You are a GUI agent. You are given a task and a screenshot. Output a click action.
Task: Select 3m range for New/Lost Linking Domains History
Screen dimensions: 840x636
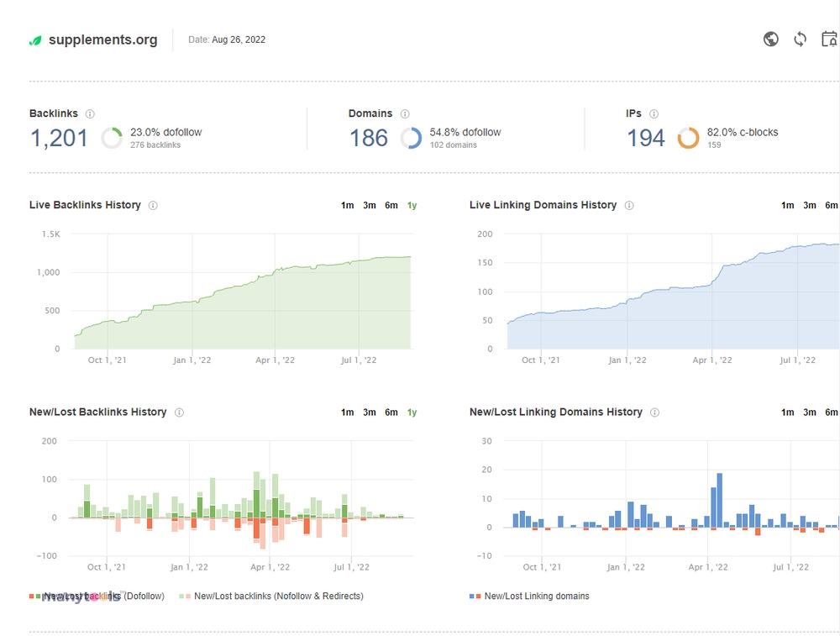pos(810,412)
